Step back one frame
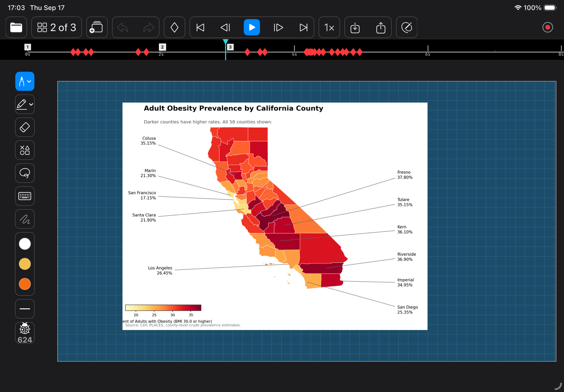 (226, 27)
